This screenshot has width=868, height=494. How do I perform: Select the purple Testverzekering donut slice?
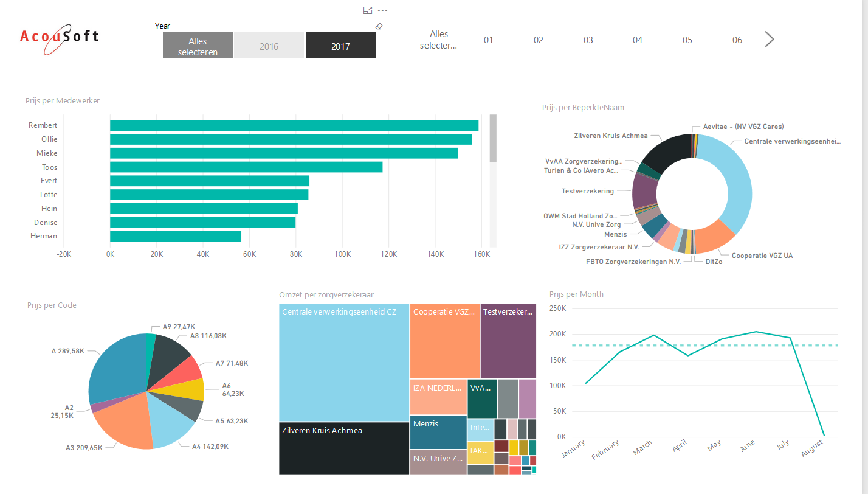643,190
